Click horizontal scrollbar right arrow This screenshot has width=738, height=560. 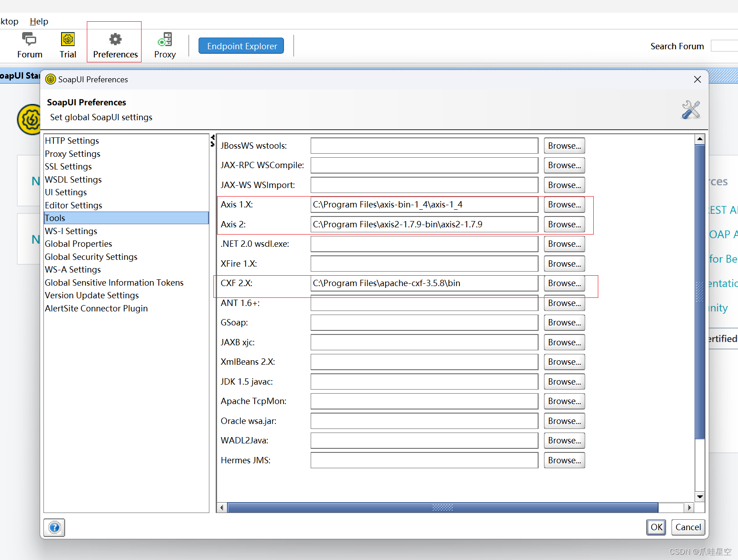coord(689,508)
